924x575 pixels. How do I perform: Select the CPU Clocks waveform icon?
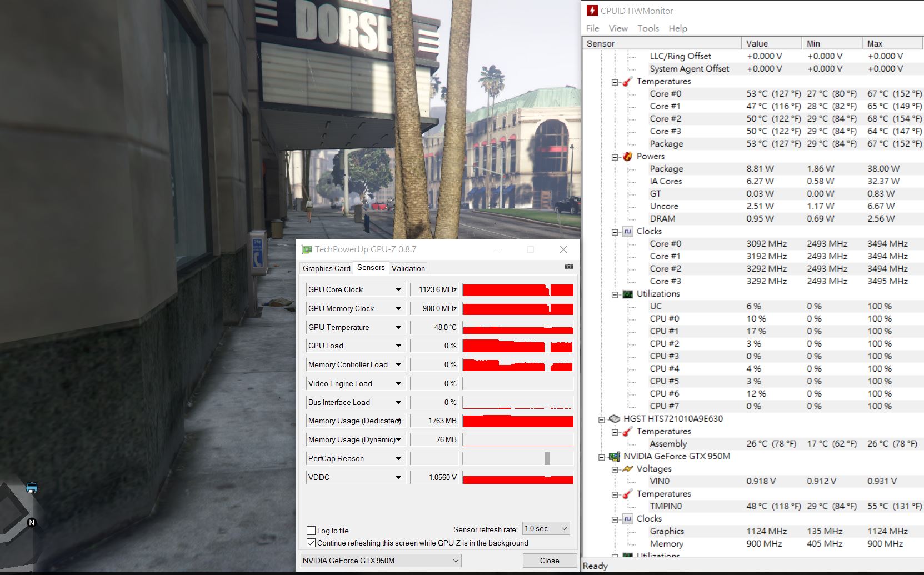tap(627, 232)
